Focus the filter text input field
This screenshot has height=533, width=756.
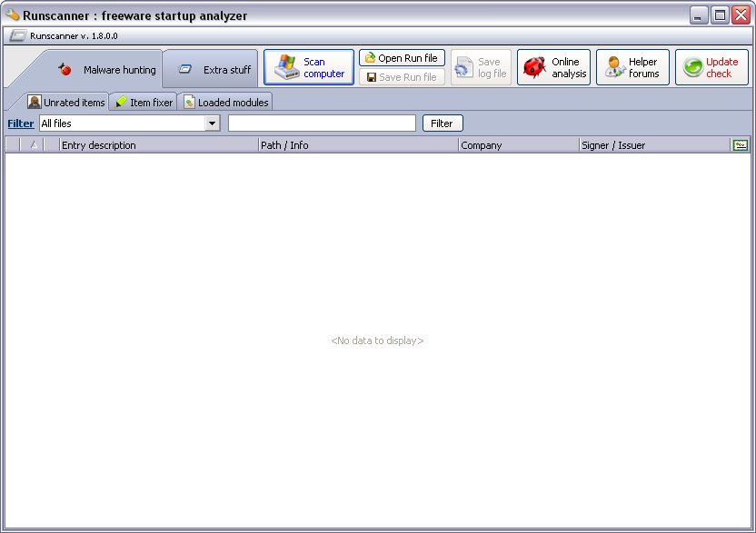[322, 123]
